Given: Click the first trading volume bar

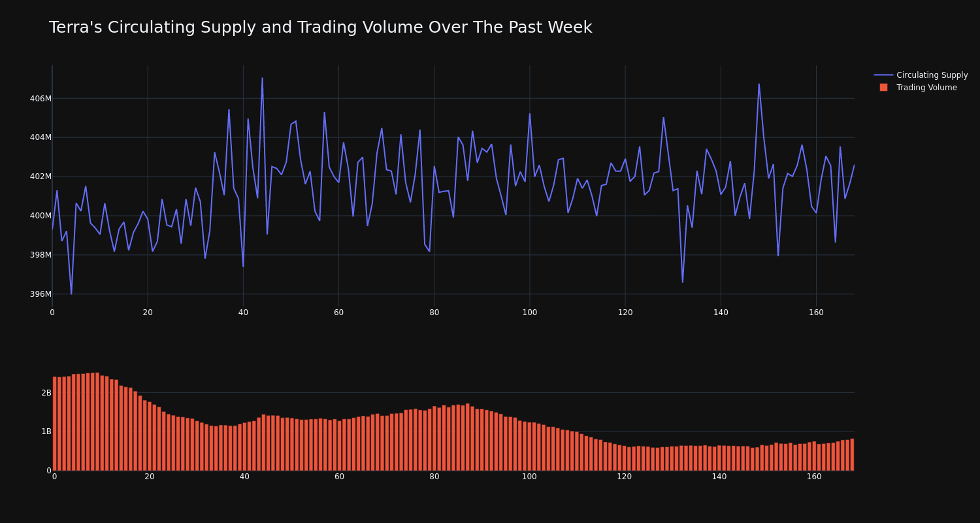Looking at the screenshot, I should coord(55,424).
